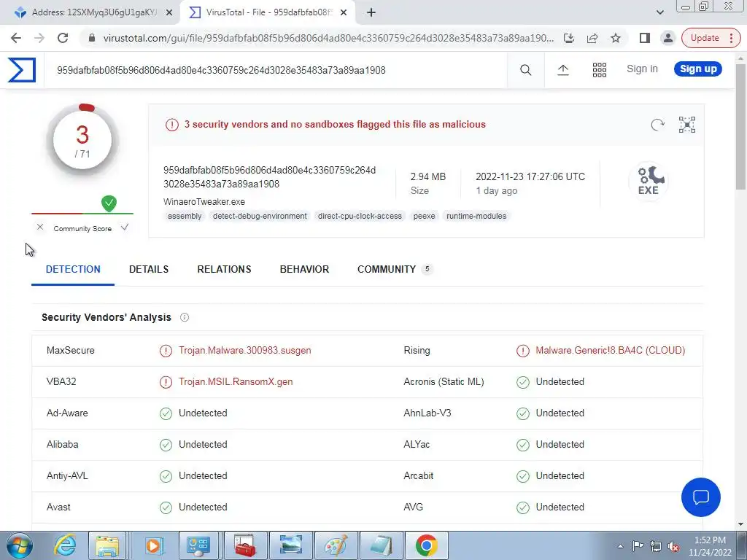Vote positive with the community check icon
Image resolution: width=747 pixels, height=560 pixels.
click(x=125, y=227)
